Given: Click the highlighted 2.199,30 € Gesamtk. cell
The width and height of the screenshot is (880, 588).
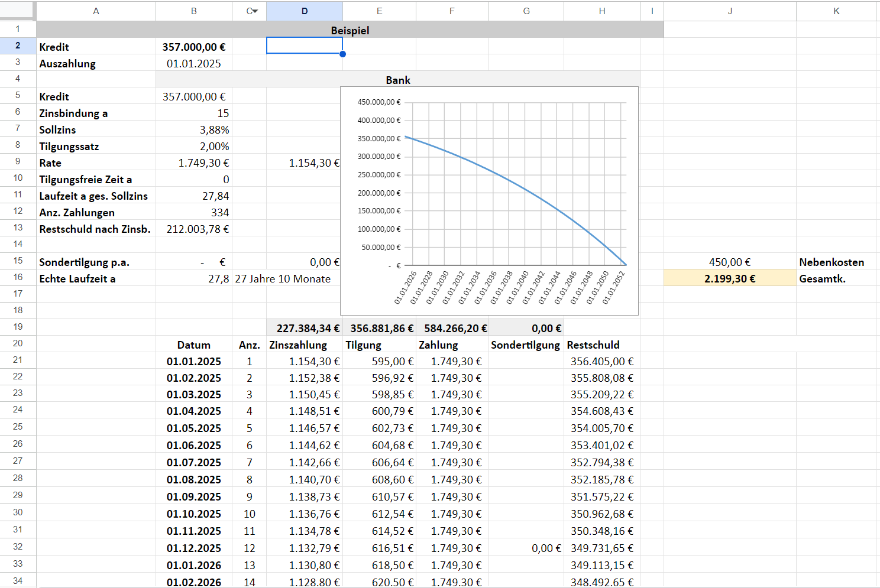Looking at the screenshot, I should click(x=729, y=278).
